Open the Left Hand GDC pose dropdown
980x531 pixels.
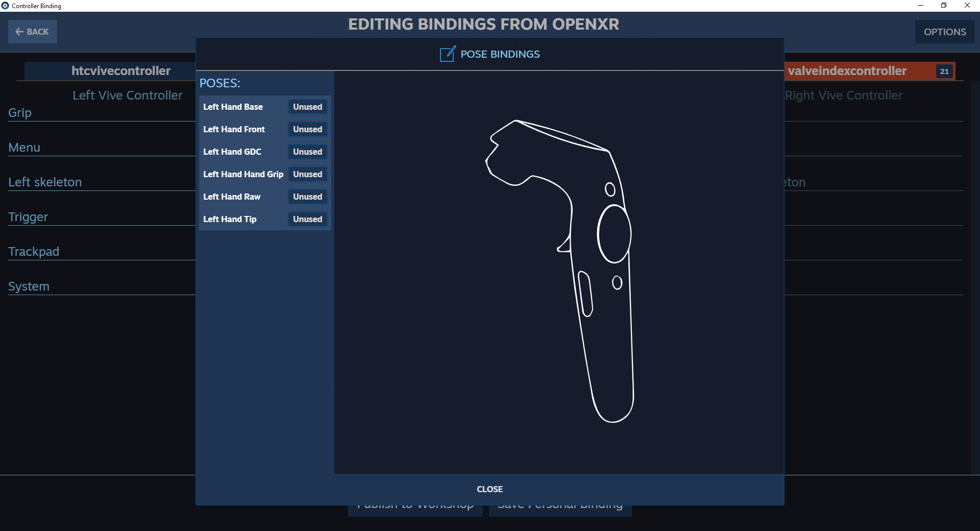307,152
